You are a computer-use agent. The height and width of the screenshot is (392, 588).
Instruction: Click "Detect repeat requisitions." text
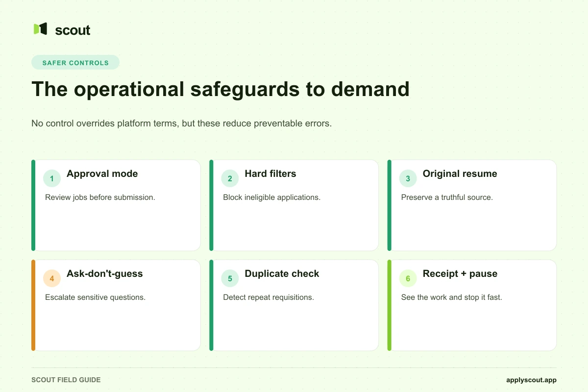click(x=269, y=297)
